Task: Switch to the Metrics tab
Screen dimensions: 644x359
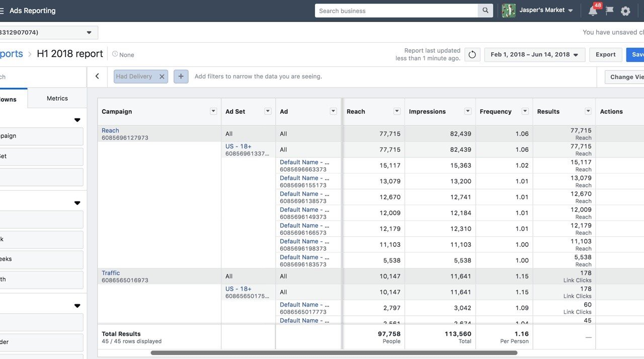Action: coord(57,99)
